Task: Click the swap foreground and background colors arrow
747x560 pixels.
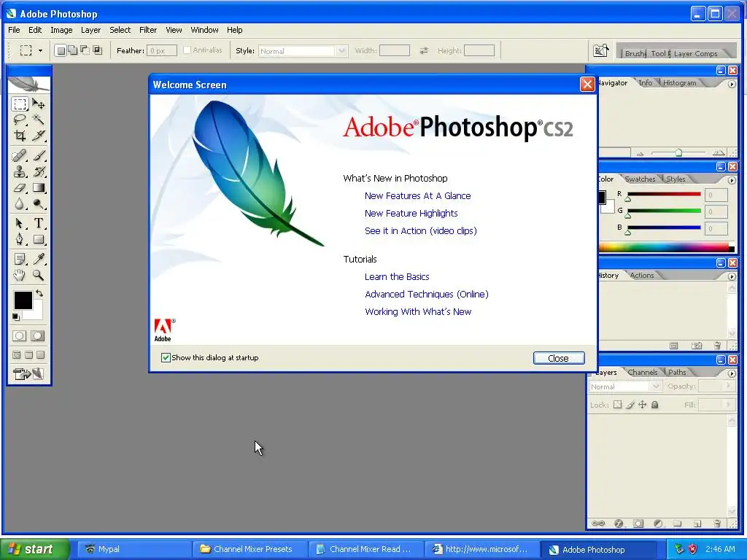Action: [x=39, y=293]
